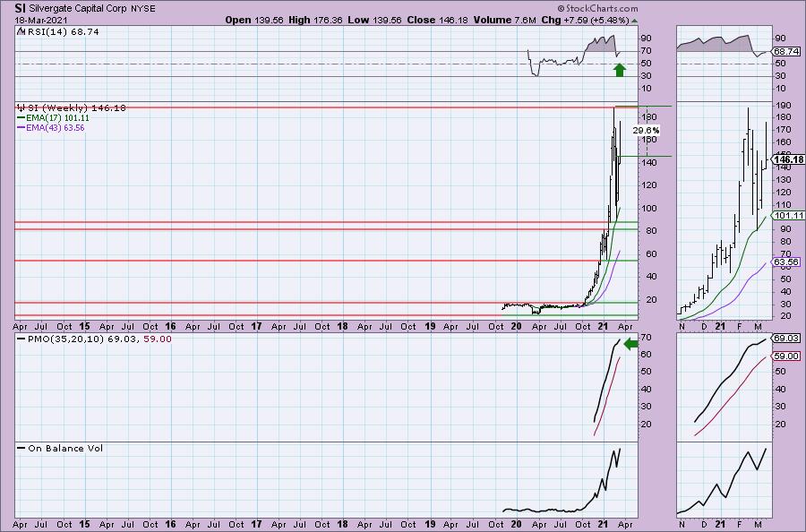This screenshot has width=806, height=532.
Task: Click the purple EMA(43) line swatch
Action: click(x=21, y=127)
